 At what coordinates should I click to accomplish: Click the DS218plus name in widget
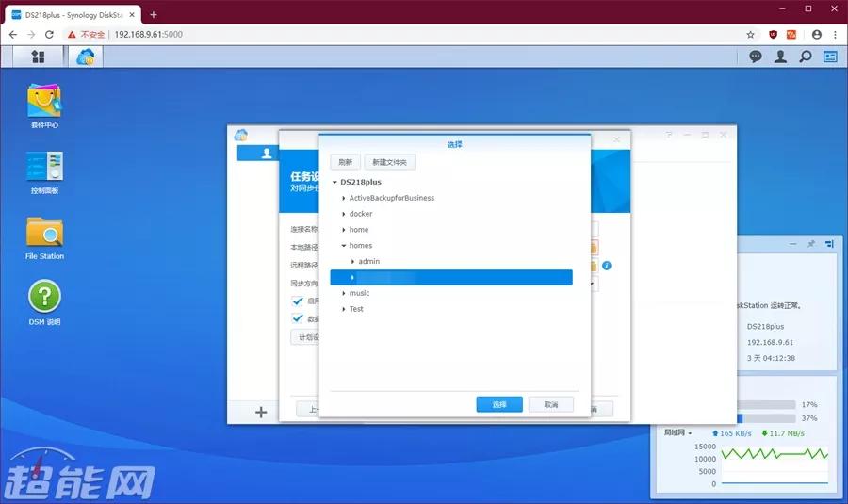(x=765, y=327)
